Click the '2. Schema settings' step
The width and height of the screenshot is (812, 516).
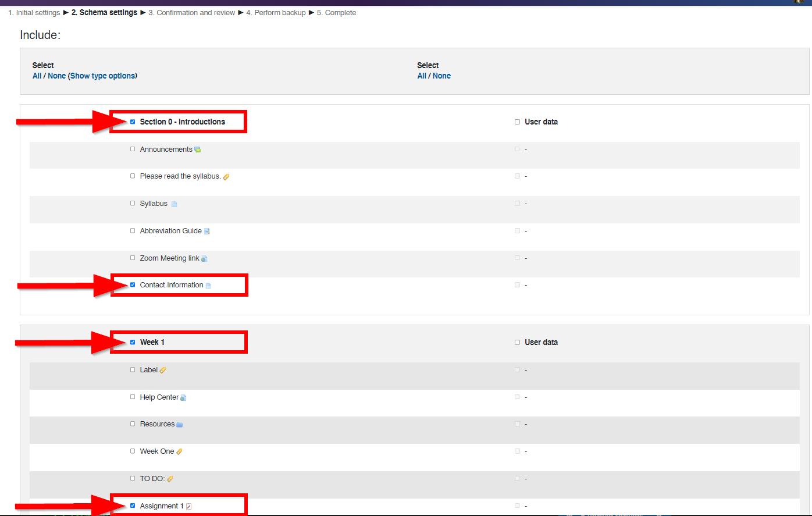[105, 12]
